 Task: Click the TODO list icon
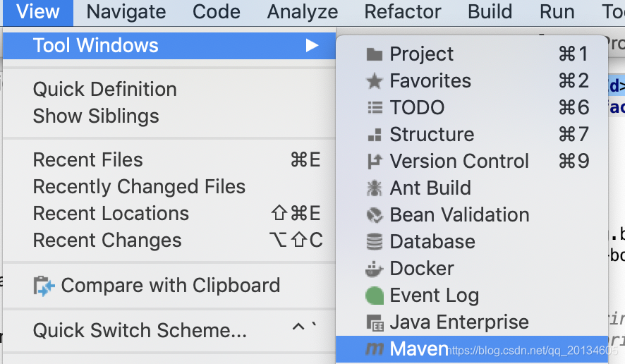pos(375,108)
